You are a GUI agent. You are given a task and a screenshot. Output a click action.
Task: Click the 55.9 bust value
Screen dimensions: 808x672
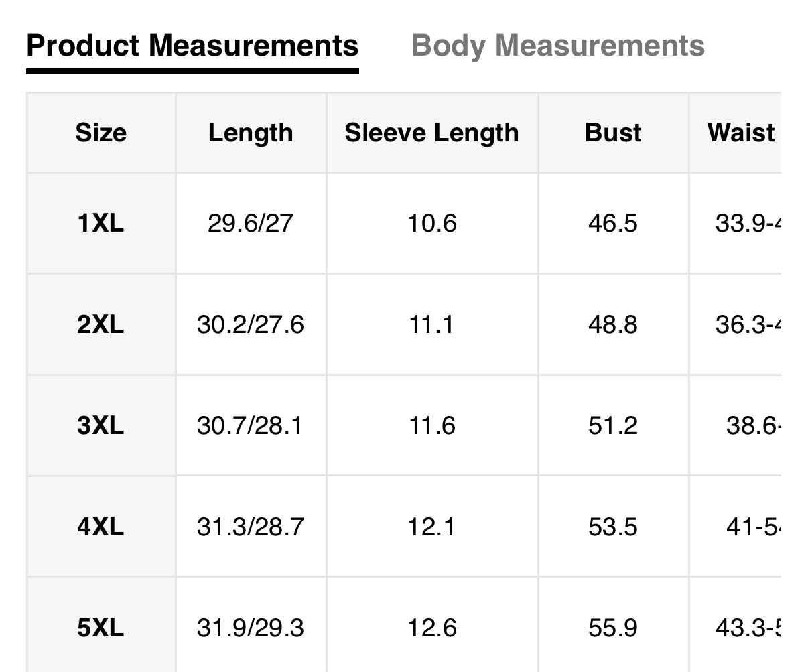[613, 628]
